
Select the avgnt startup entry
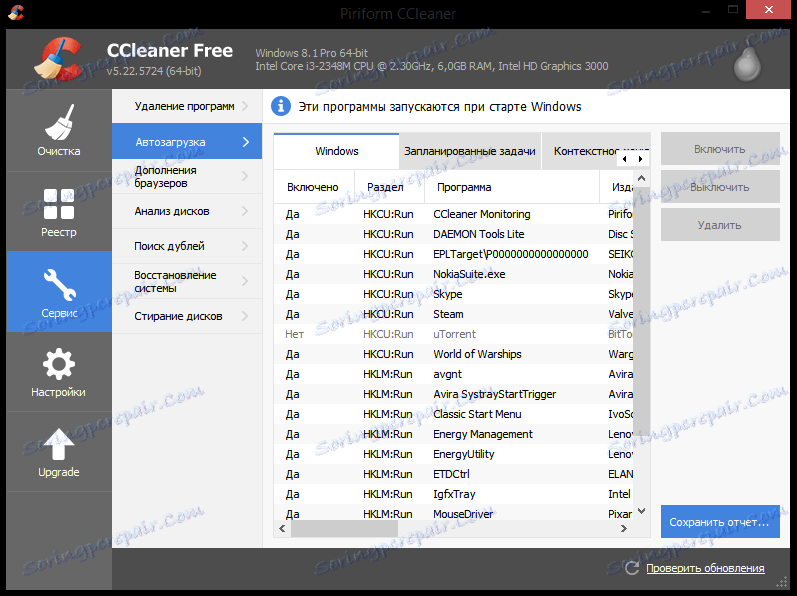(454, 374)
